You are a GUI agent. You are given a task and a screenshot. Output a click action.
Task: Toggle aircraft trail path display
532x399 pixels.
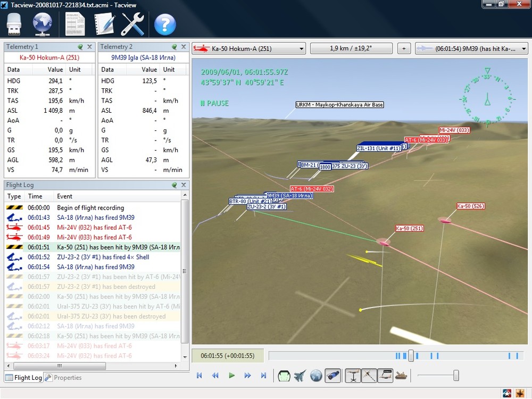pos(369,376)
